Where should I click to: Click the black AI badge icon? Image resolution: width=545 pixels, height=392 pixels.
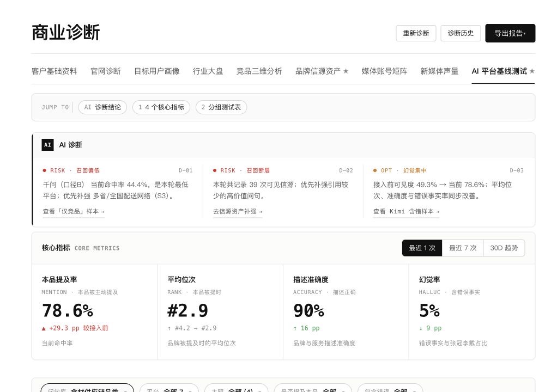click(x=47, y=145)
